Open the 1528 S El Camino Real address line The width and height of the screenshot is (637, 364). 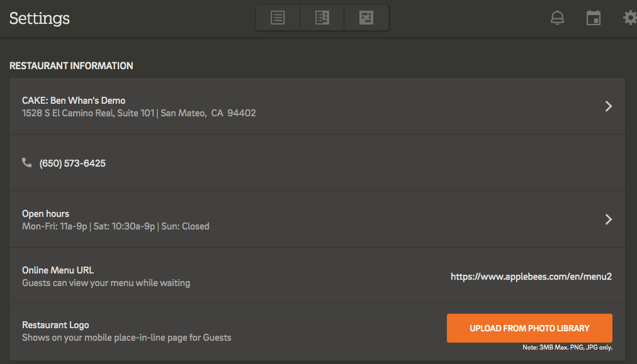(139, 113)
